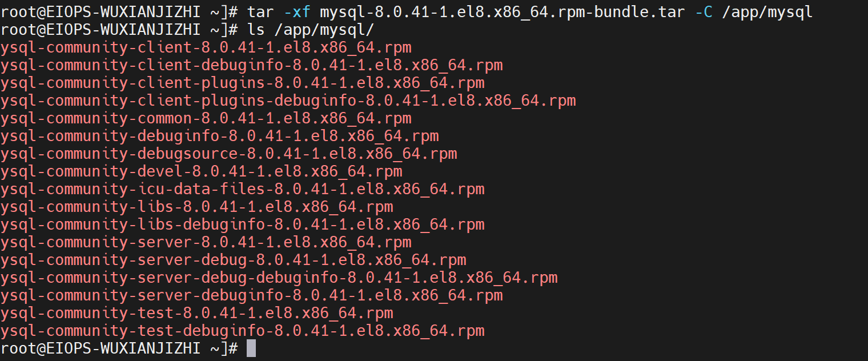Image resolution: width=868 pixels, height=361 pixels.
Task: Click the server-debug-debuginfo rpm filename
Action: coord(279,278)
